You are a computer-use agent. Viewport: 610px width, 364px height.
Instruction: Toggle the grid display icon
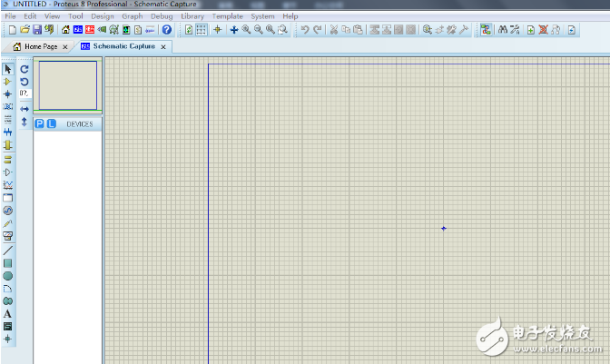point(201,30)
